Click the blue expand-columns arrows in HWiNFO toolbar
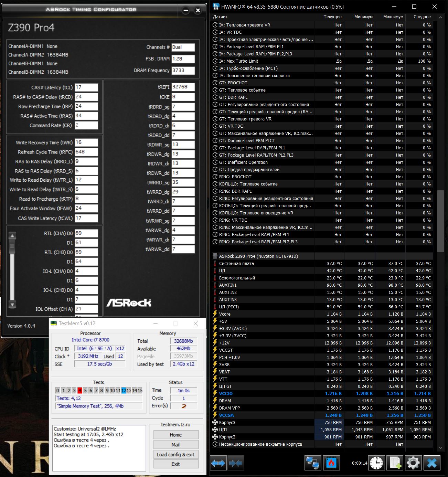The height and width of the screenshot is (477, 448). pyautogui.click(x=218, y=463)
